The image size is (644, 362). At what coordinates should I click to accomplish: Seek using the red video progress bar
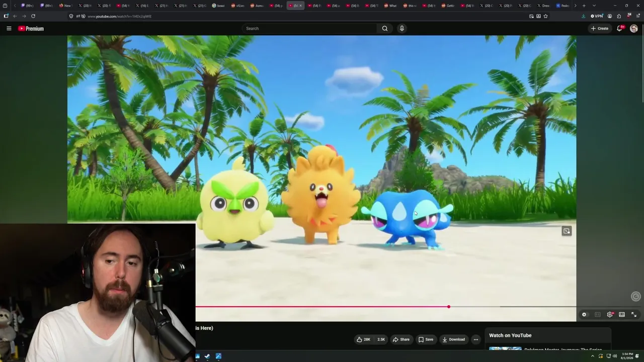(x=322, y=307)
